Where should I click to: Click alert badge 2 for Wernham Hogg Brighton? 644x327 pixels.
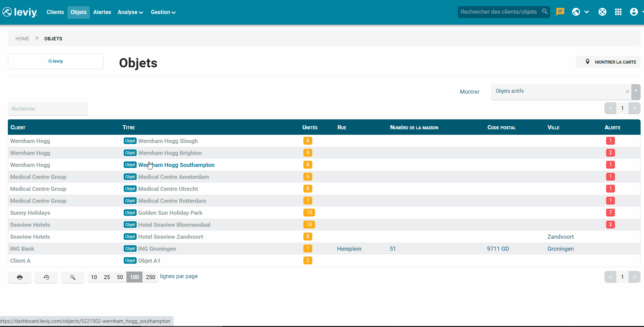tap(610, 153)
